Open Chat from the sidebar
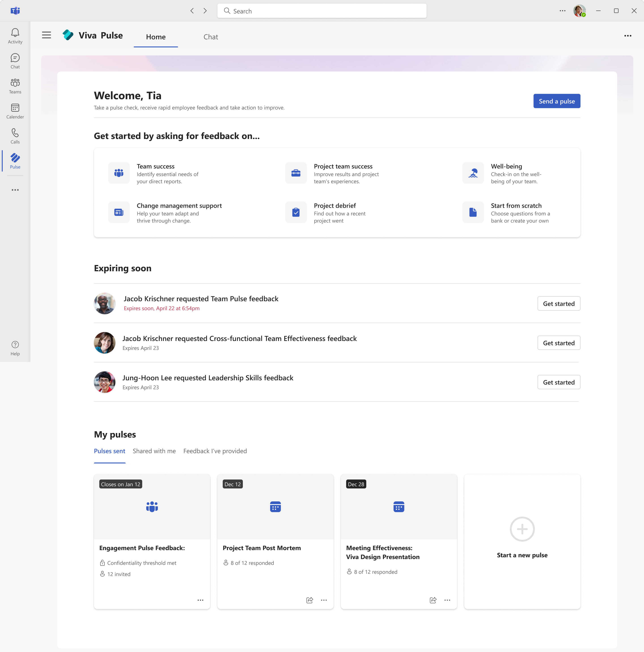 click(15, 60)
